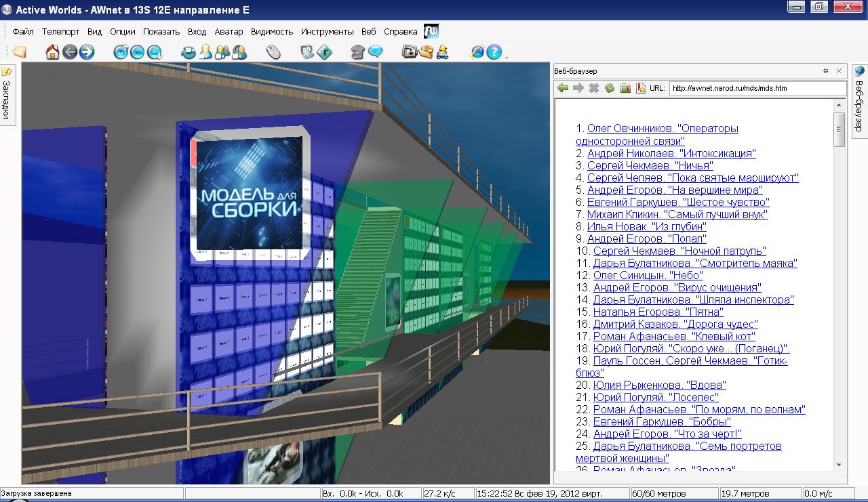Click the two-people icon with arrow
The image size is (868, 502).
pyautogui.click(x=222, y=52)
